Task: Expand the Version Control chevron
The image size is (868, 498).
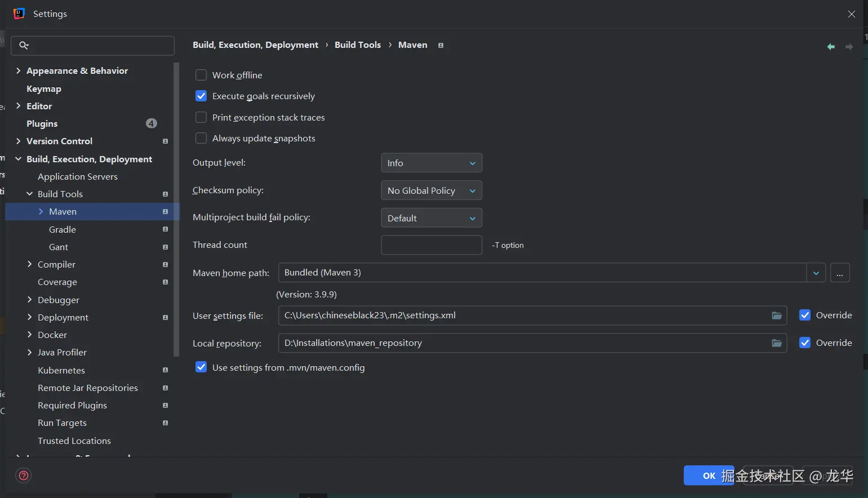Action: pos(18,141)
